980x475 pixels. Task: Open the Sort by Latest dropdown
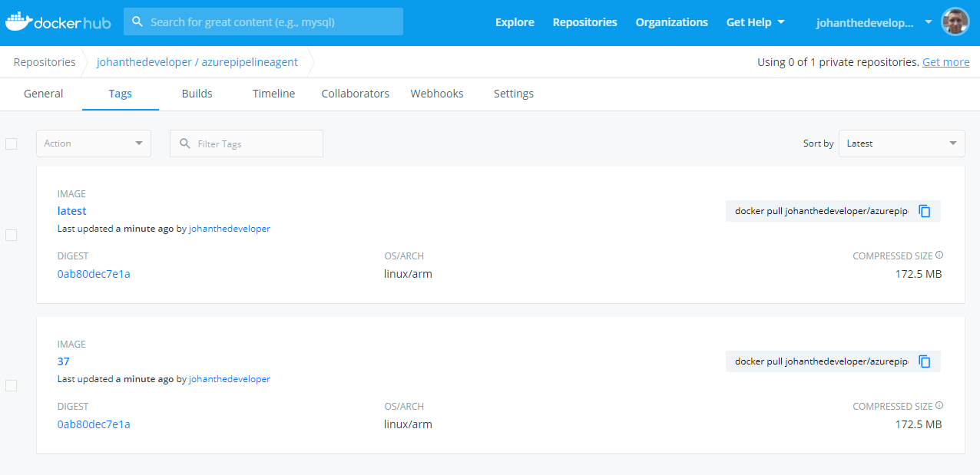click(902, 143)
